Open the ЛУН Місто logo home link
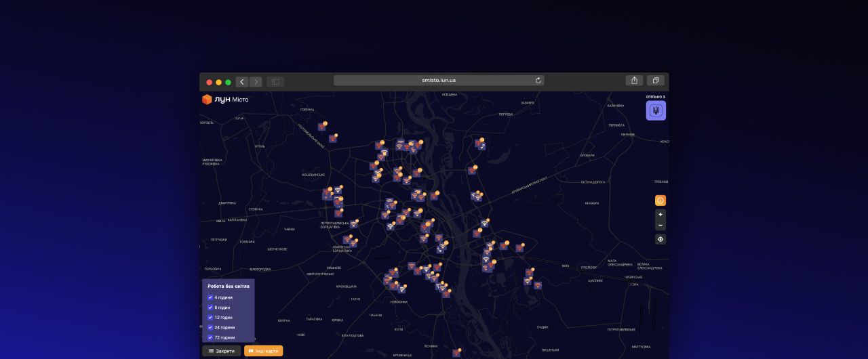868x359 pixels. [x=225, y=100]
